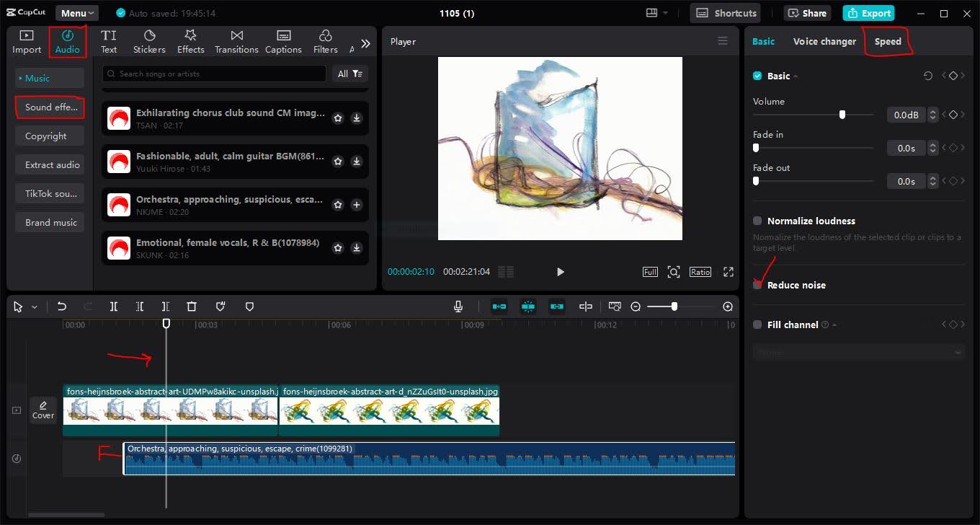
Task: Reset the Basic audio settings
Action: [928, 76]
